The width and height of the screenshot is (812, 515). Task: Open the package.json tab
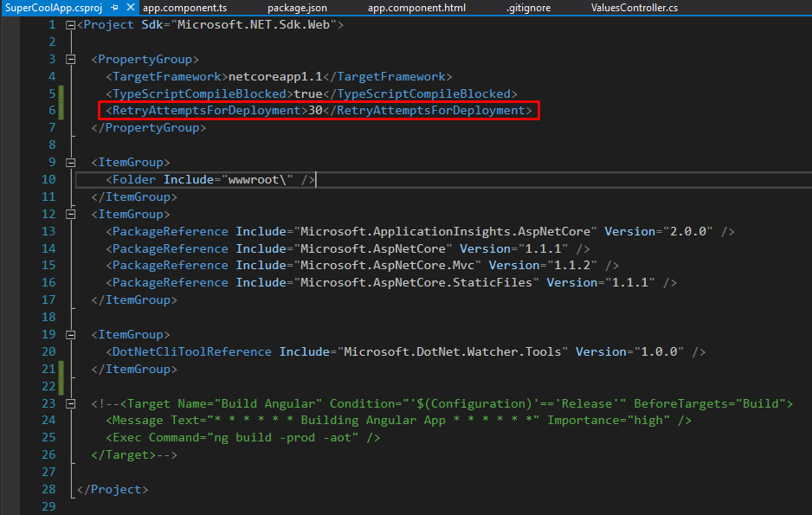click(297, 8)
